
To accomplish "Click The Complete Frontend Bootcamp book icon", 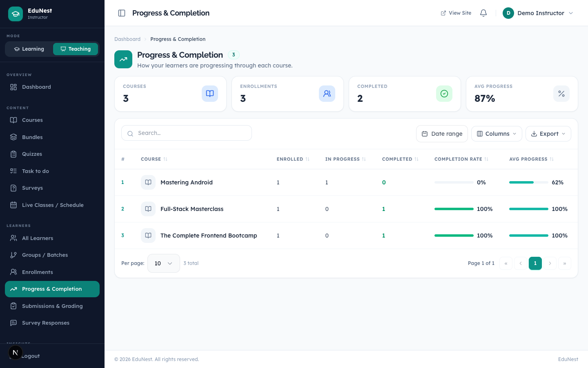I will pyautogui.click(x=148, y=236).
